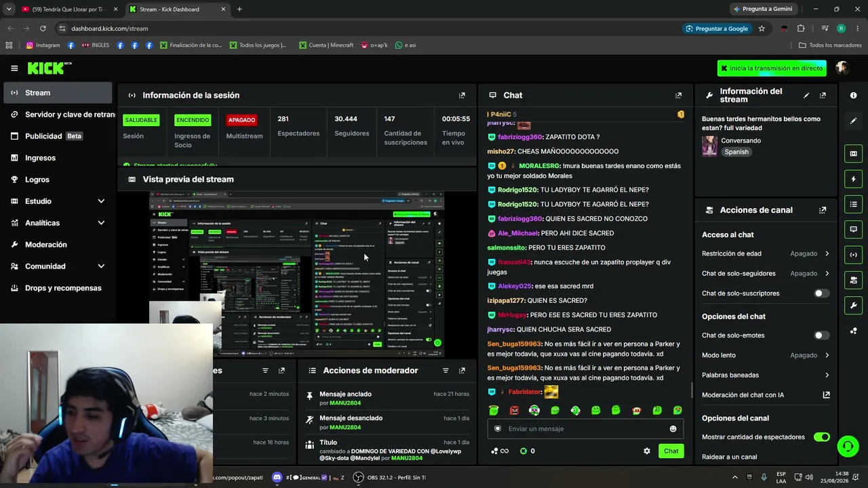This screenshot has width=868, height=488.
Task: Click the stream preview thumbnail
Action: (x=296, y=274)
